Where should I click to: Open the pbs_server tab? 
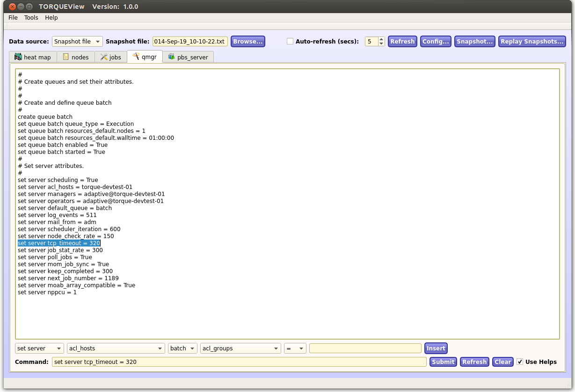pyautogui.click(x=189, y=57)
